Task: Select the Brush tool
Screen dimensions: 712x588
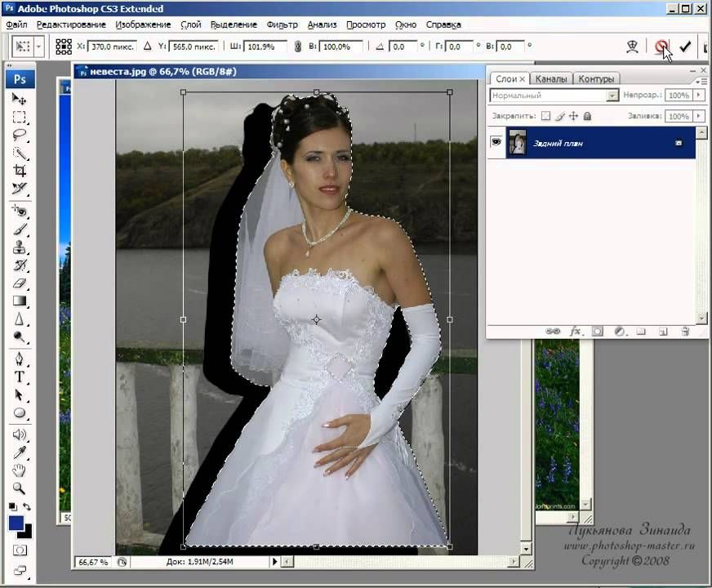Action: click(x=19, y=229)
